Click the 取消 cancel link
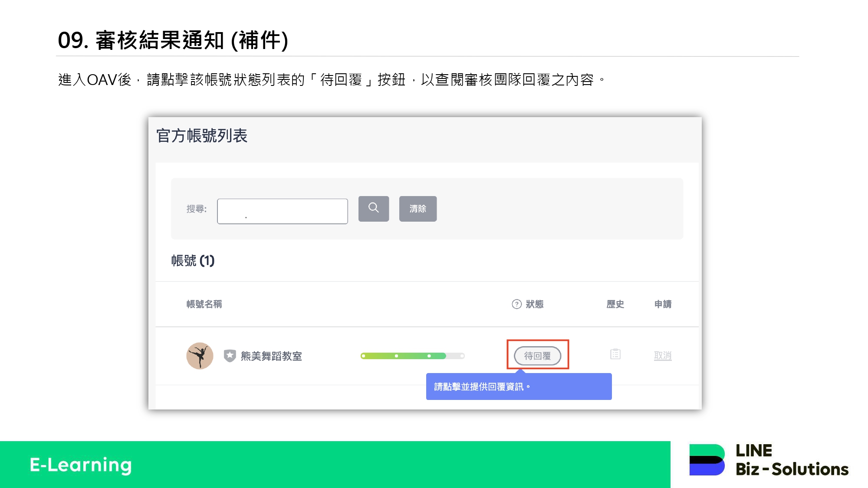Viewport: 868px width, 488px height. click(x=662, y=356)
